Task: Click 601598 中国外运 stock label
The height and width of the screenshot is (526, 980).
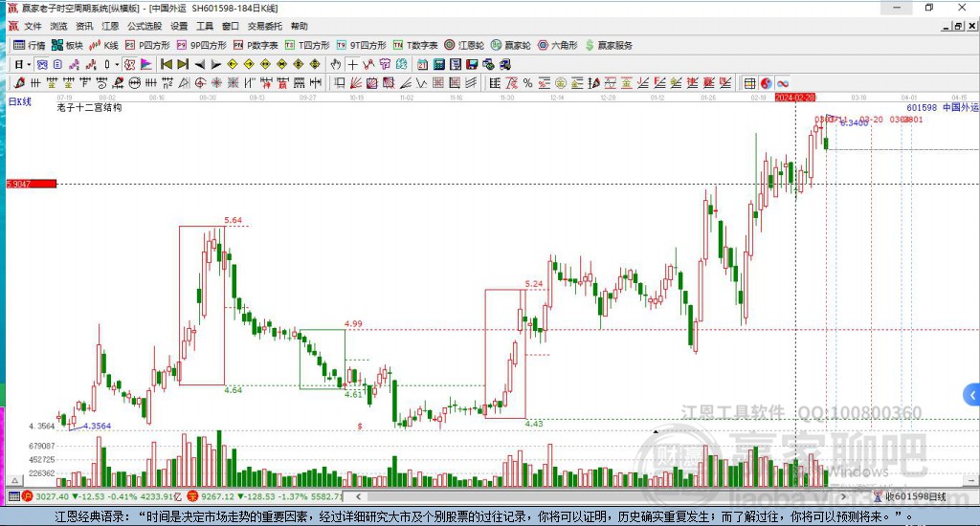Action: pyautogui.click(x=943, y=107)
